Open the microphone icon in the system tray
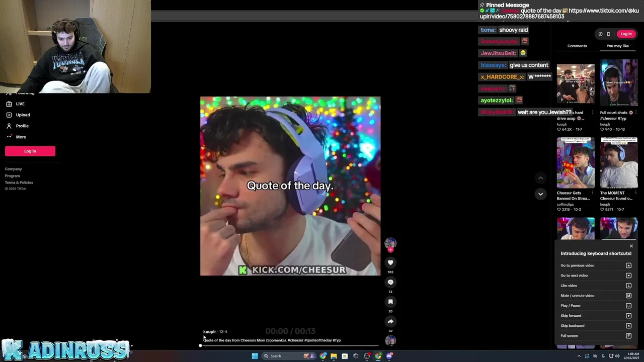 coord(603,356)
